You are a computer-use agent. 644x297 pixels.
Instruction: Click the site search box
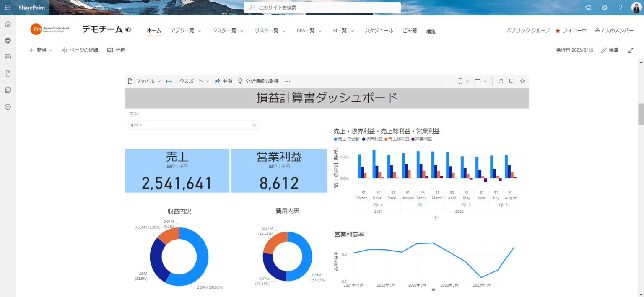322,7
